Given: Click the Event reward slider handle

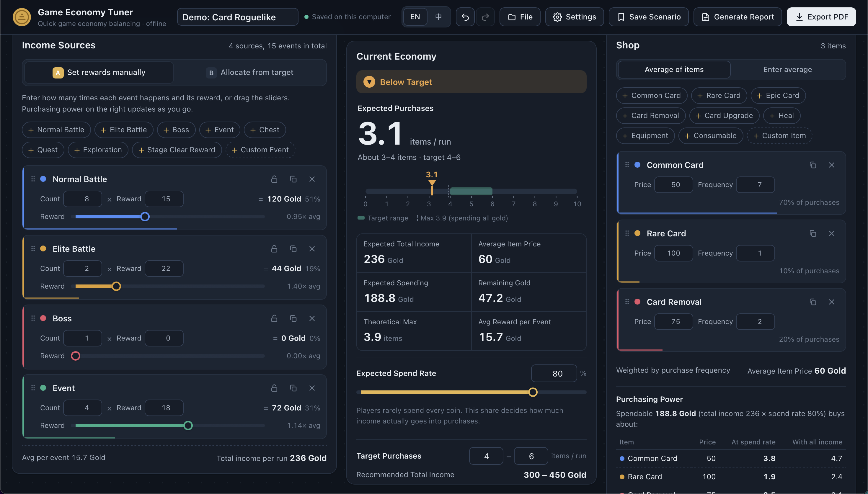Looking at the screenshot, I should point(188,426).
